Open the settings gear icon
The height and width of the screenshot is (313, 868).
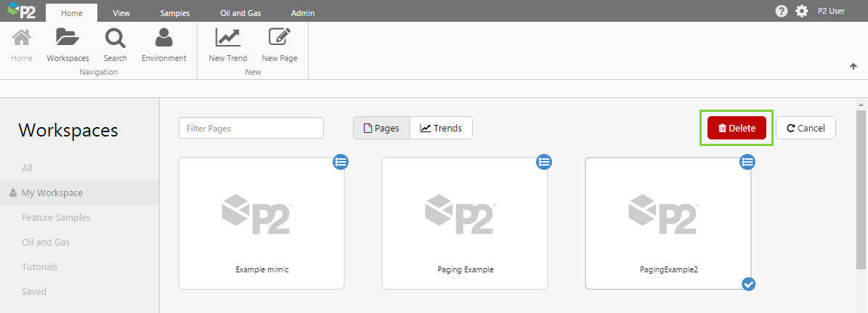802,11
